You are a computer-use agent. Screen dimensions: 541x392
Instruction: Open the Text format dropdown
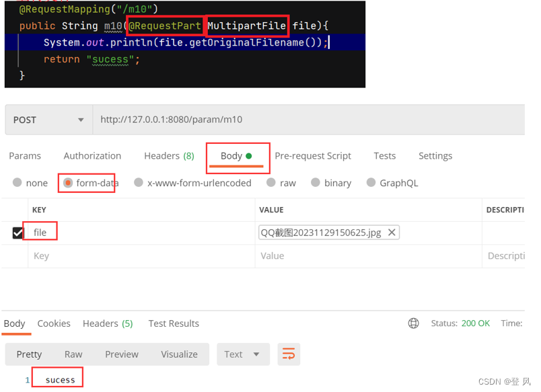[243, 354]
